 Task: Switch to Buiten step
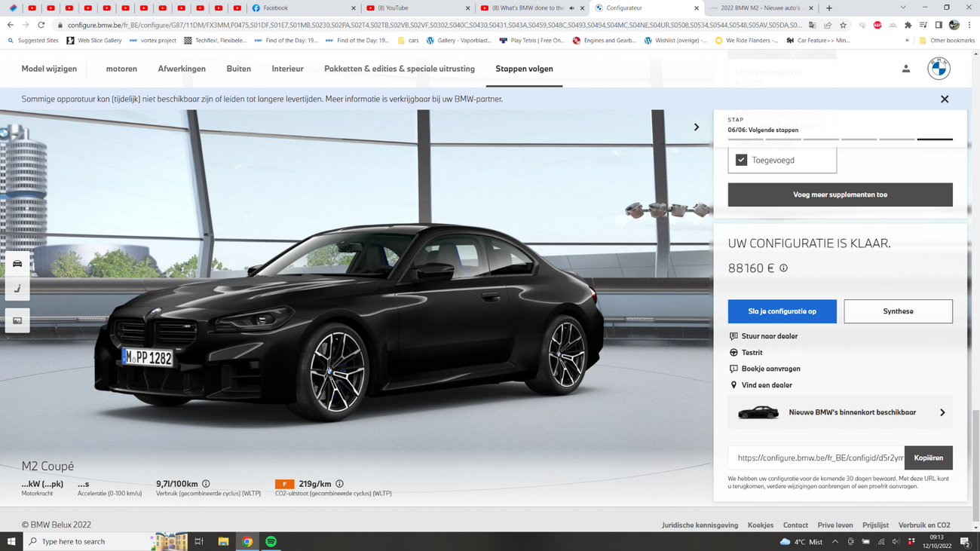click(x=239, y=69)
